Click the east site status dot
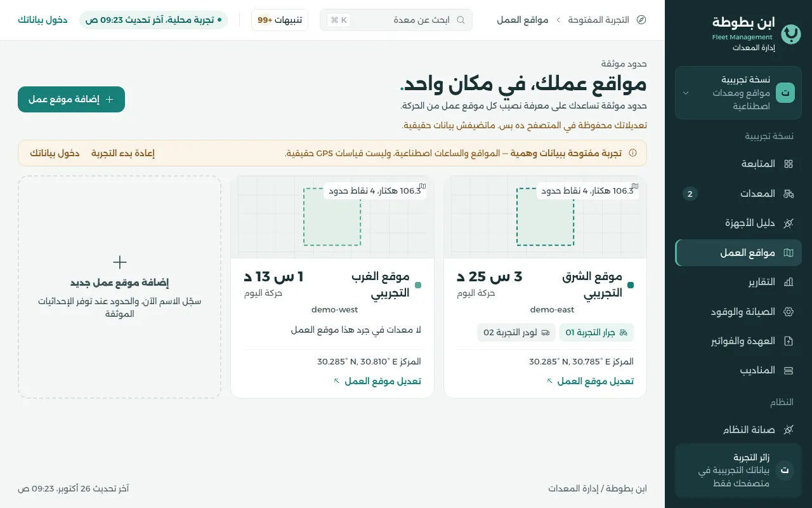Image resolution: width=812 pixels, height=508 pixels. (x=631, y=284)
